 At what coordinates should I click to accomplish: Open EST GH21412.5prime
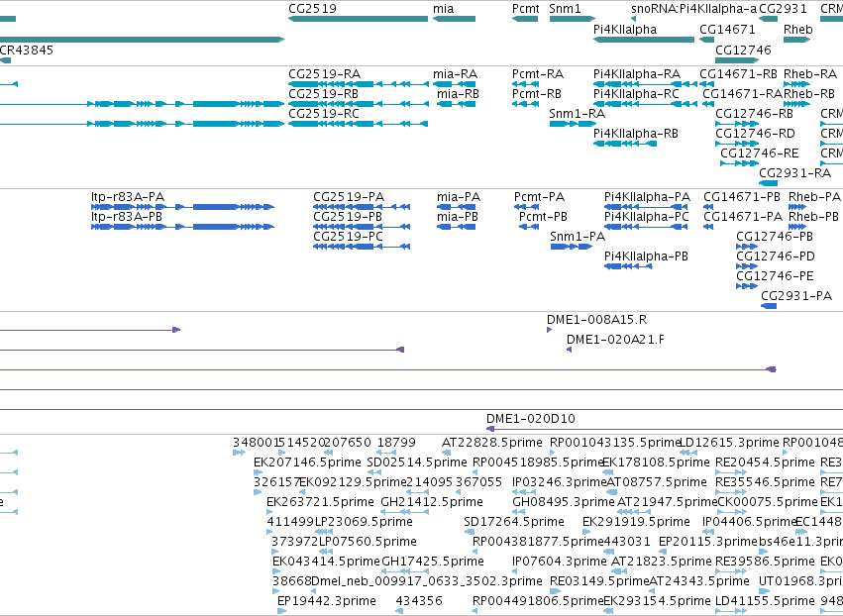point(432,502)
